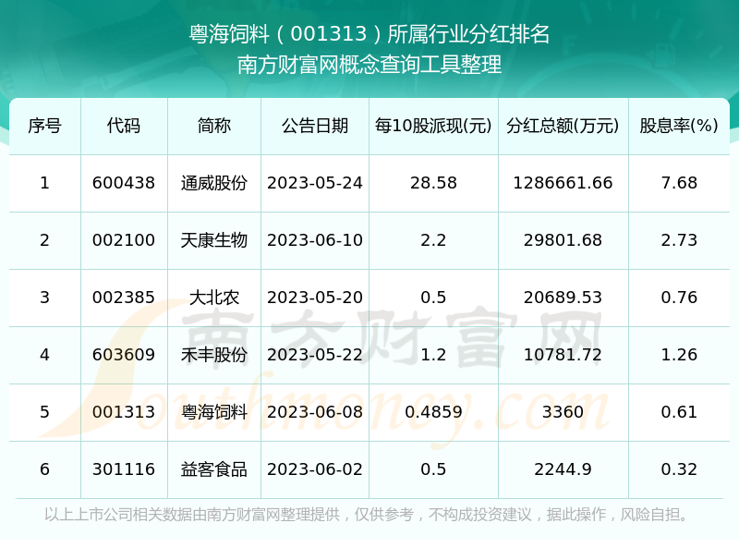This screenshot has width=739, height=560.
Task: Click yield value 0.76
Action: pyautogui.click(x=679, y=298)
